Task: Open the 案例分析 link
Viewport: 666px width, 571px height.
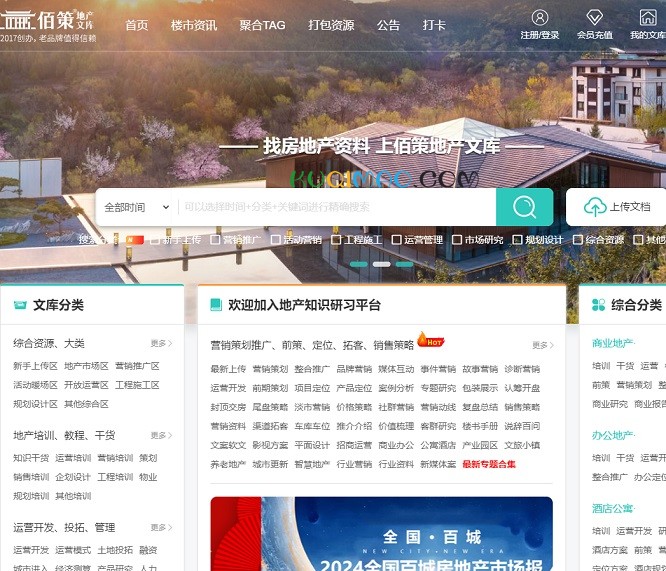Action: click(396, 388)
